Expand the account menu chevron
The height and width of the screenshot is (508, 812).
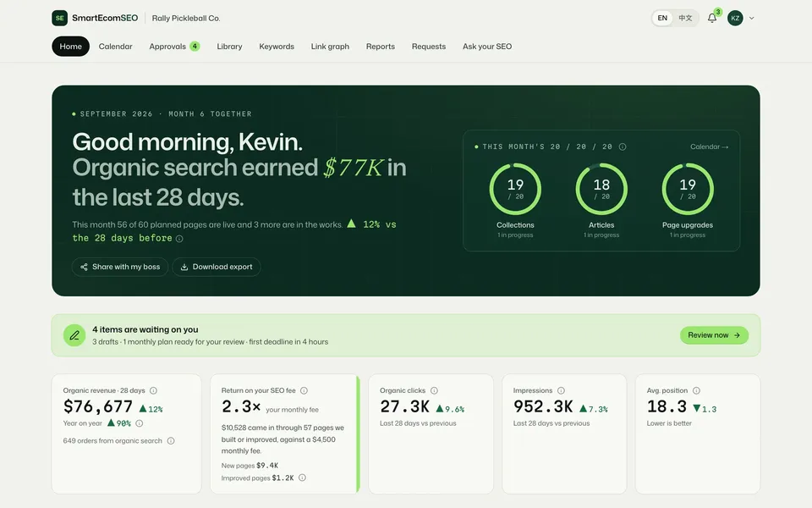tap(751, 18)
